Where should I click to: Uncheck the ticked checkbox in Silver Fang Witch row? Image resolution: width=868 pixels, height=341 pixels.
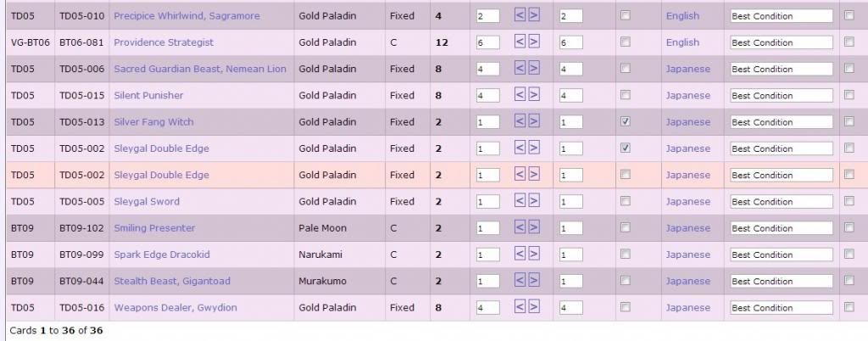click(625, 122)
